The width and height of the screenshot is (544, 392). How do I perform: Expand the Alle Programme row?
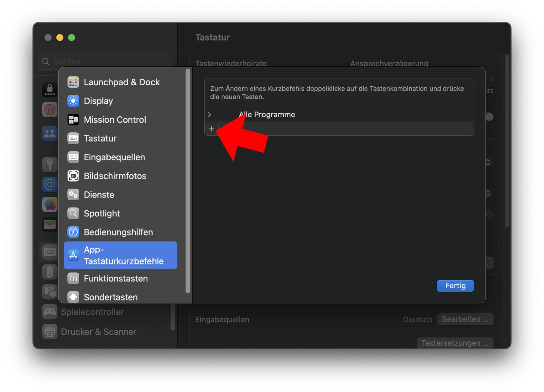(x=209, y=115)
